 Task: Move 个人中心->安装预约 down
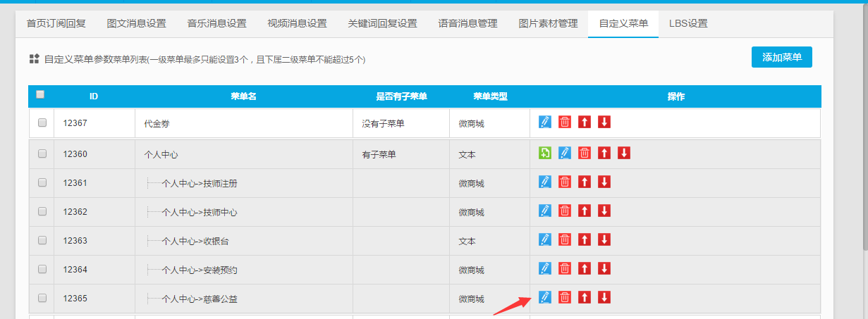point(604,268)
